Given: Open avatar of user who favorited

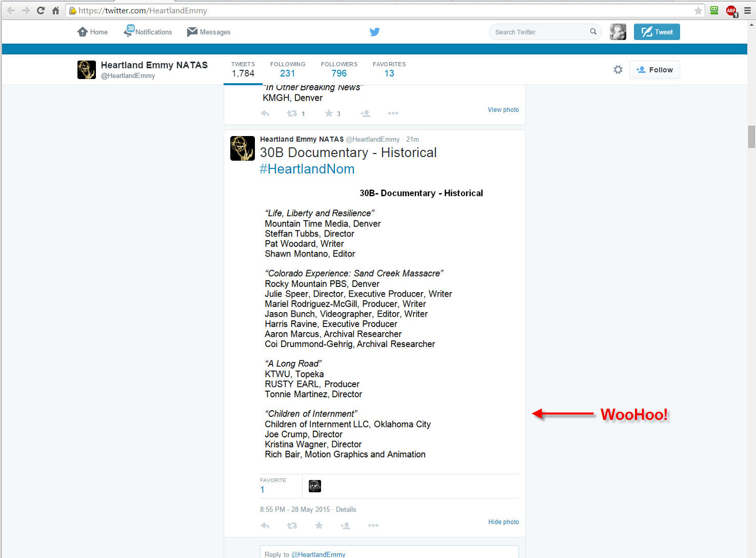Looking at the screenshot, I should click(x=315, y=486).
